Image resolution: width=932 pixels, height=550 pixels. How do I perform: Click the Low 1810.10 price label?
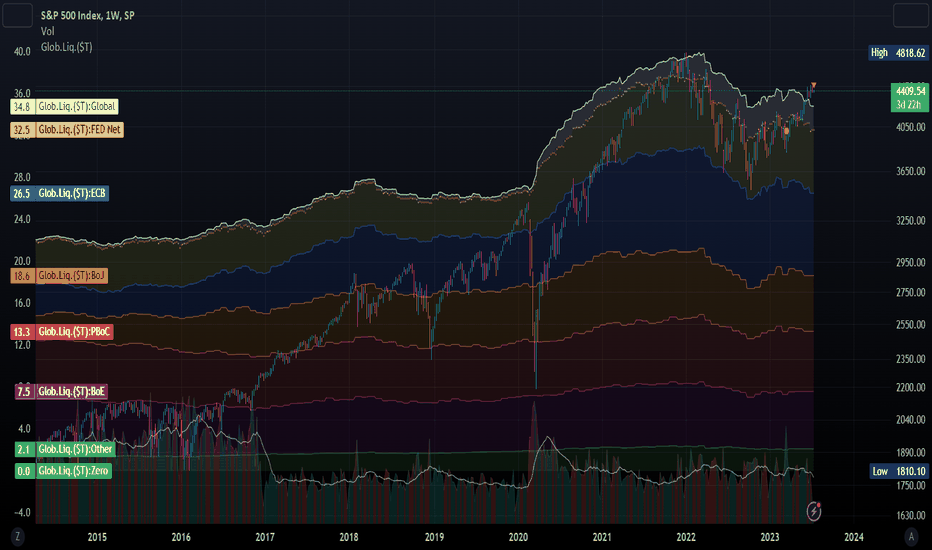click(899, 471)
